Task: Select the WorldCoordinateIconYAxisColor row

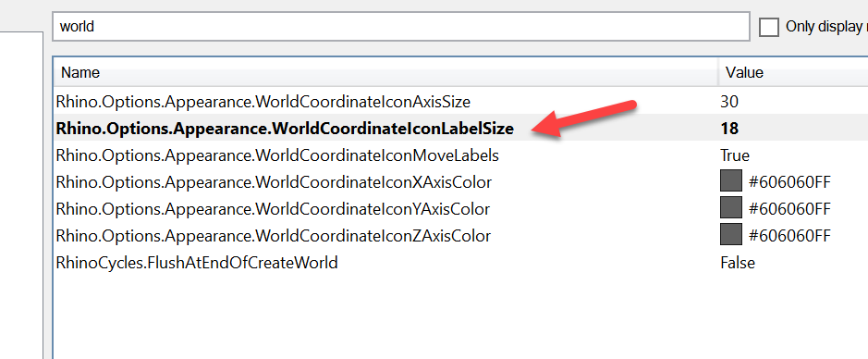Action: (460, 209)
